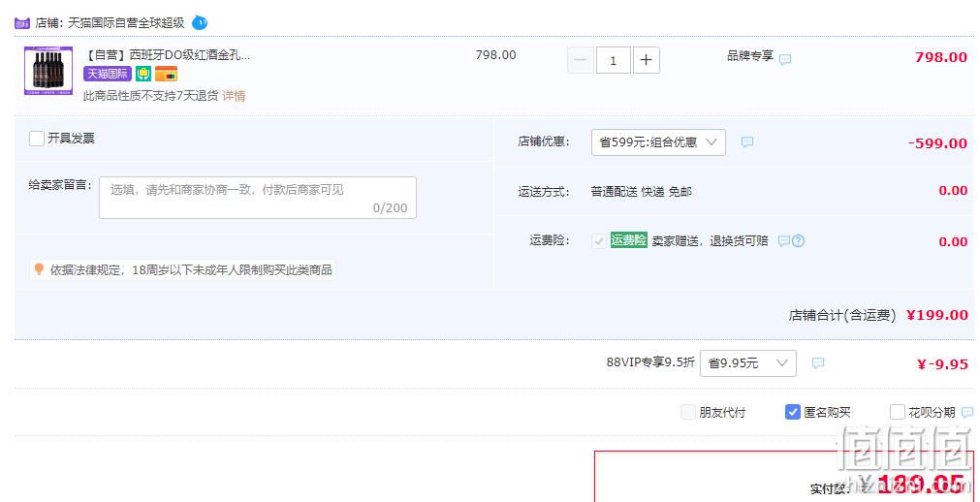
Task: Tick the 开具发票 checkbox
Action: tap(36, 139)
